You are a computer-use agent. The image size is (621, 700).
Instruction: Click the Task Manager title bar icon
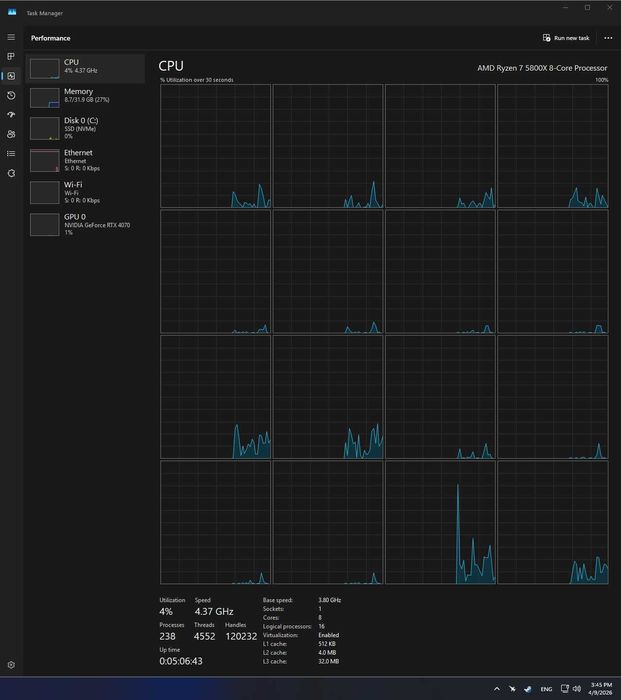click(12, 12)
